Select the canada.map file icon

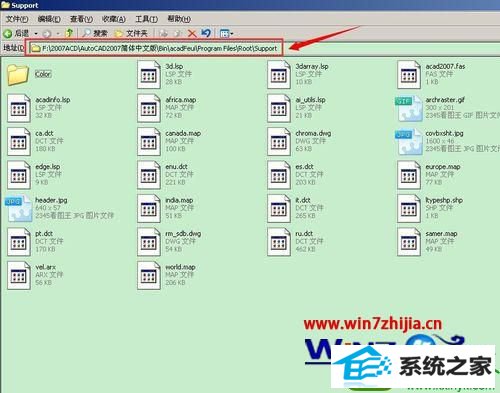pos(149,141)
